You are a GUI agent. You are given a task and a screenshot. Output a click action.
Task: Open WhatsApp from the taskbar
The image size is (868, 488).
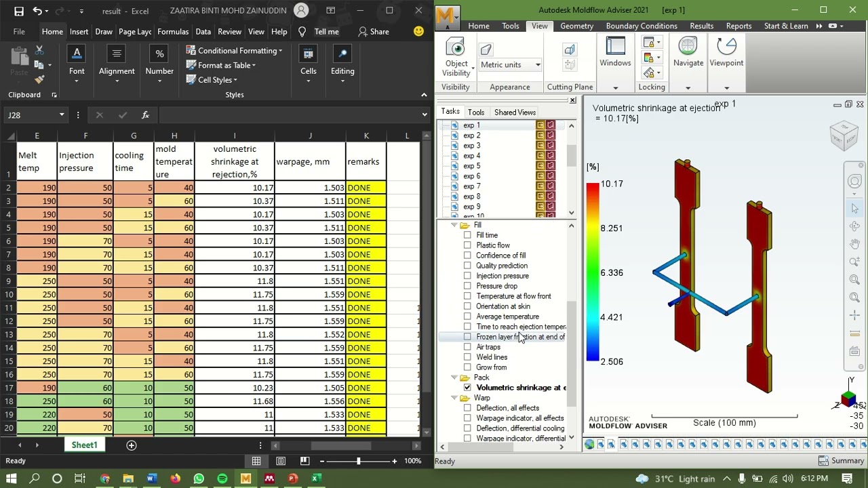[x=199, y=479]
